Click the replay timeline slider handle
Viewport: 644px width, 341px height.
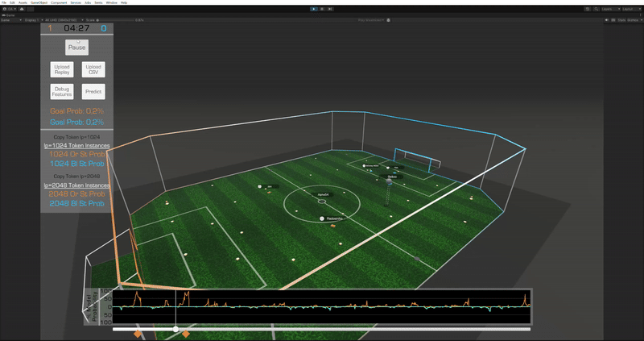[x=176, y=329]
